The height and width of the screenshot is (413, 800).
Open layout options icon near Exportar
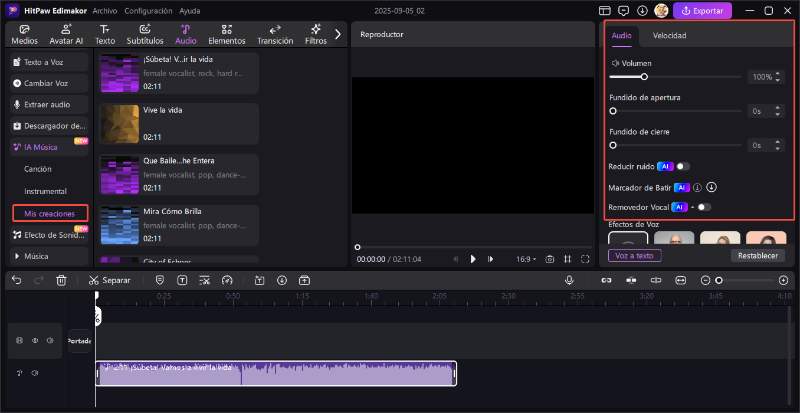tap(605, 11)
